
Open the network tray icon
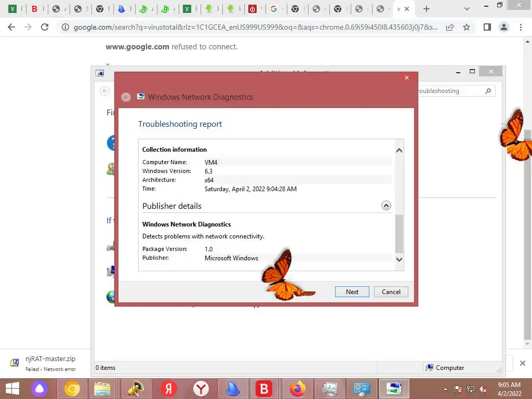click(x=470, y=389)
